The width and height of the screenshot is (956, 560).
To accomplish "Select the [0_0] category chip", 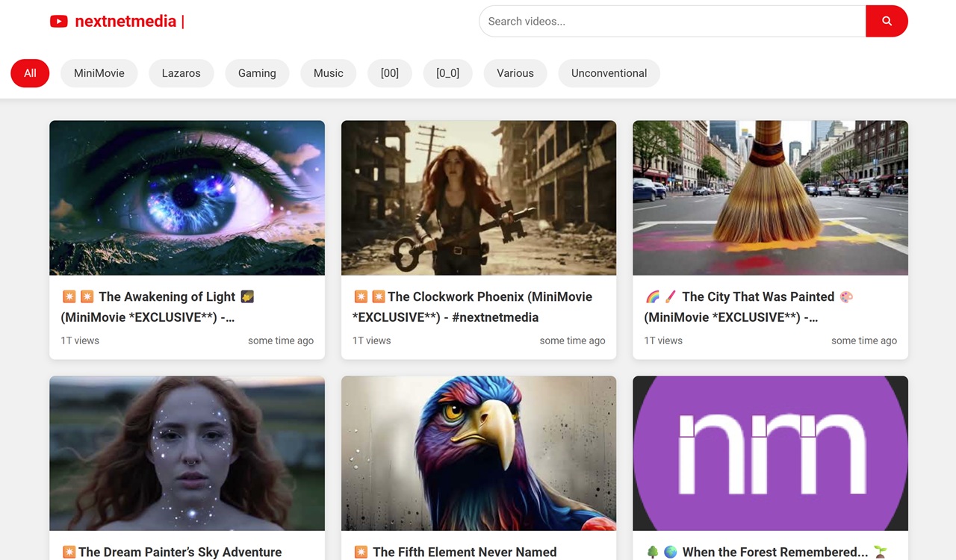I will (x=447, y=73).
